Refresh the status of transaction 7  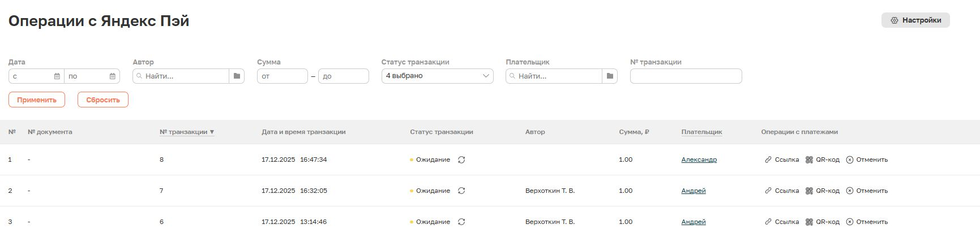tap(461, 191)
